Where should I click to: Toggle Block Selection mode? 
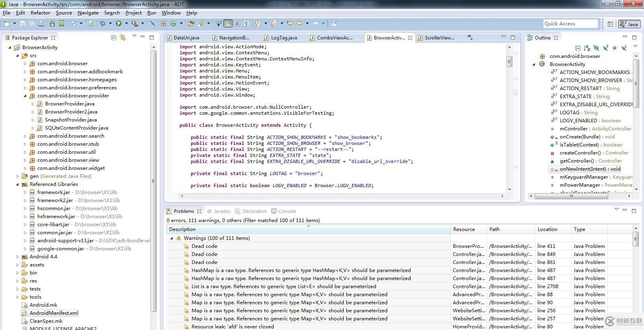pyautogui.click(x=237, y=23)
